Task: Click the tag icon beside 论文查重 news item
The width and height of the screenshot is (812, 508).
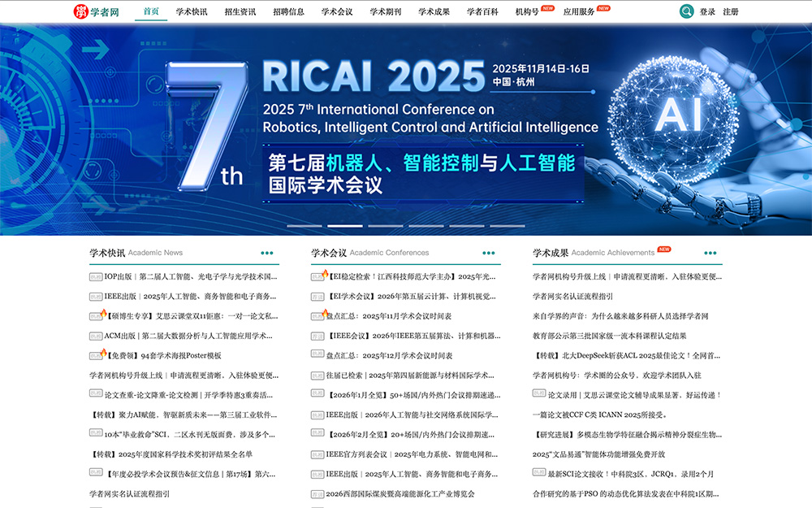Action: pyautogui.click(x=96, y=395)
